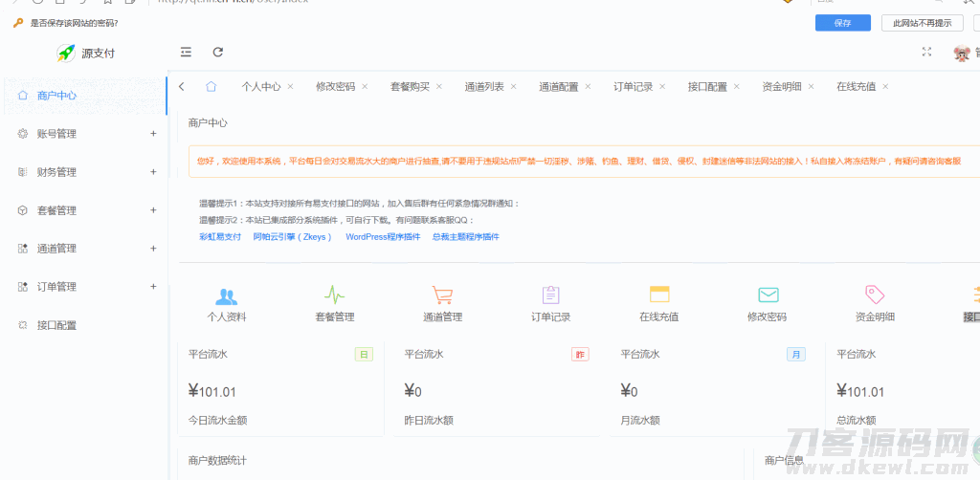Click the 保存 password button
Image resolution: width=980 pixels, height=480 pixels.
(x=842, y=23)
